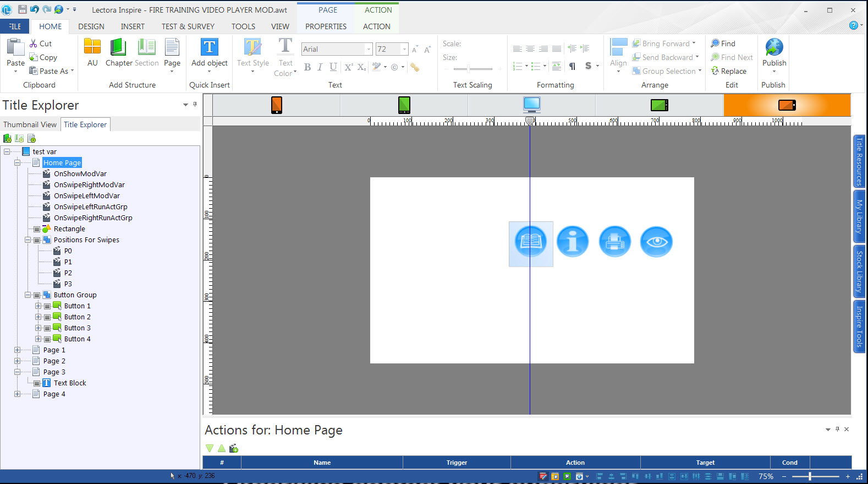868x484 pixels.
Task: Switch to Thumbnail View tab
Action: [x=30, y=124]
